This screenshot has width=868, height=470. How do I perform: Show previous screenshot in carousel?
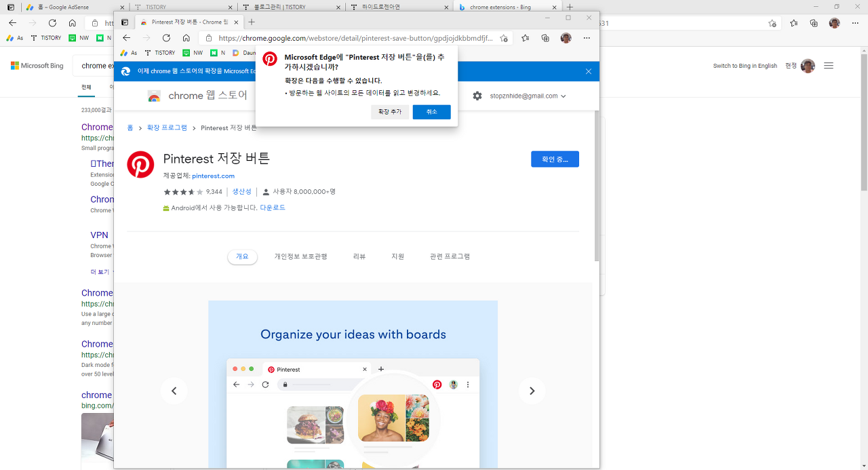174,391
